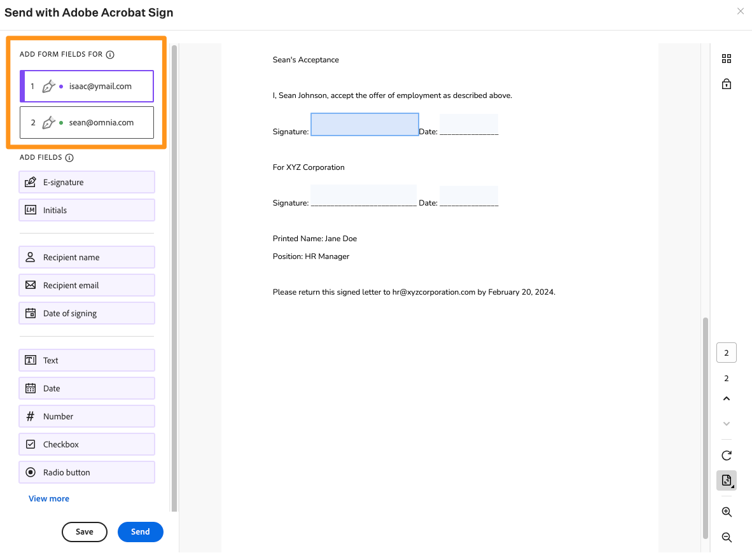Screen dimensions: 752x560
Task: Click the lock document icon
Action: coord(727,84)
